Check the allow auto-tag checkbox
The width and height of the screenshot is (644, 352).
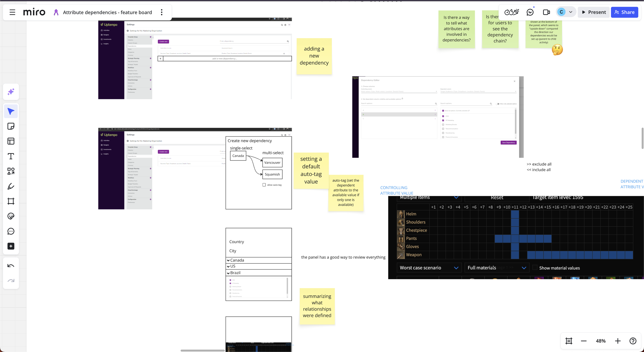[x=264, y=185]
